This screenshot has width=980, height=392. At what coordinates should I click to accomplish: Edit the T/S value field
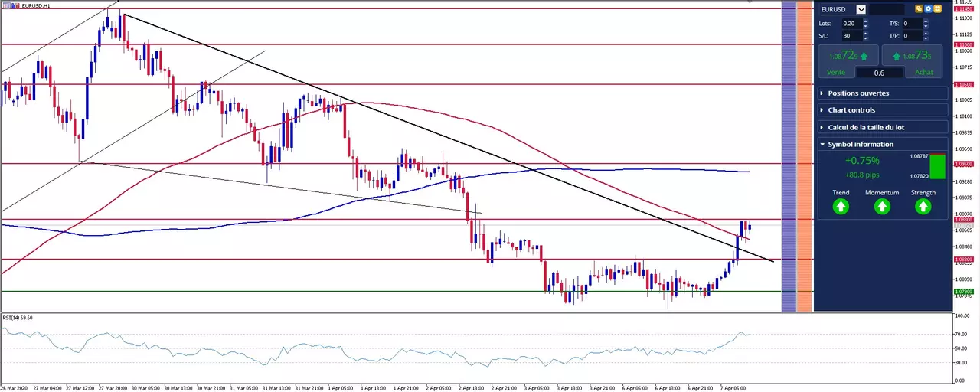(x=913, y=23)
